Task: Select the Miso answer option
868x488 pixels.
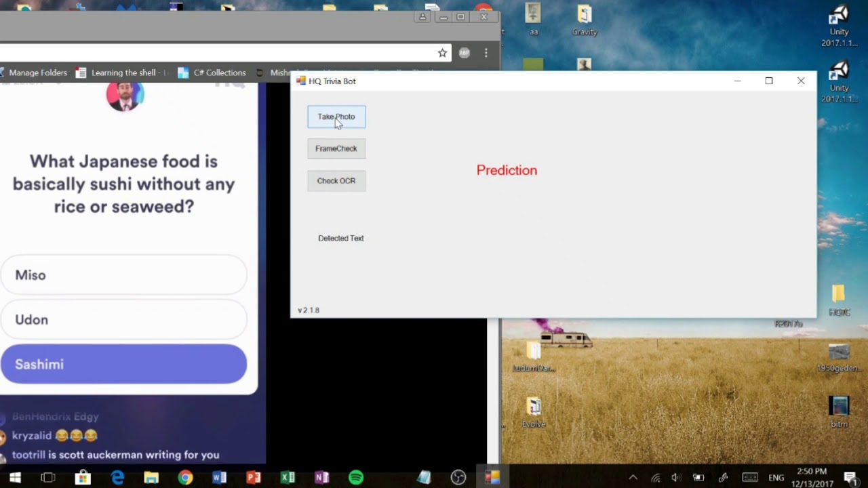Action: pos(123,275)
